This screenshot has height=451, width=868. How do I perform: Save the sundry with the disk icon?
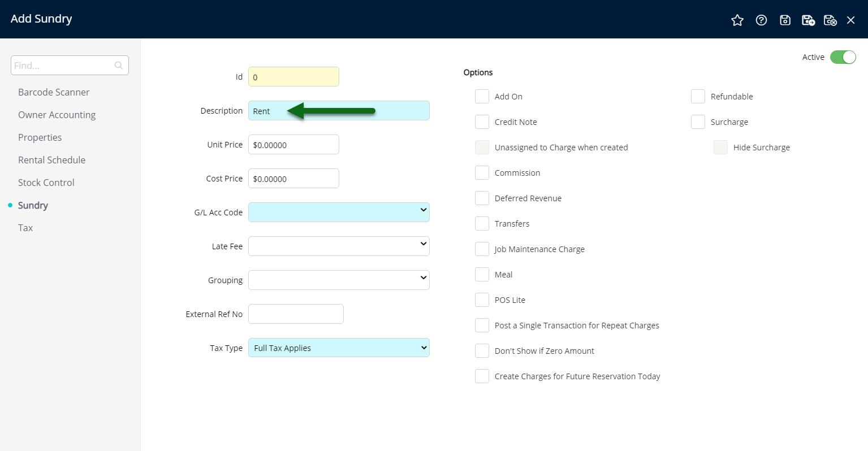[785, 20]
